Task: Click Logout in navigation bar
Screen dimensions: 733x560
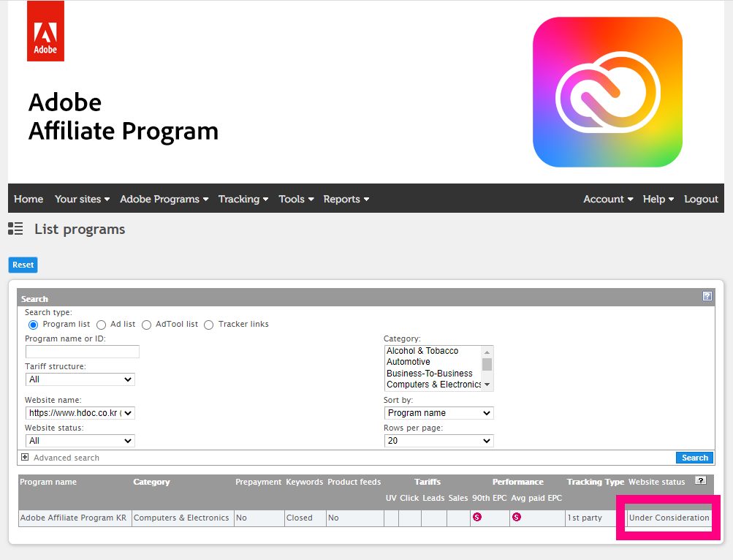Action: point(701,199)
